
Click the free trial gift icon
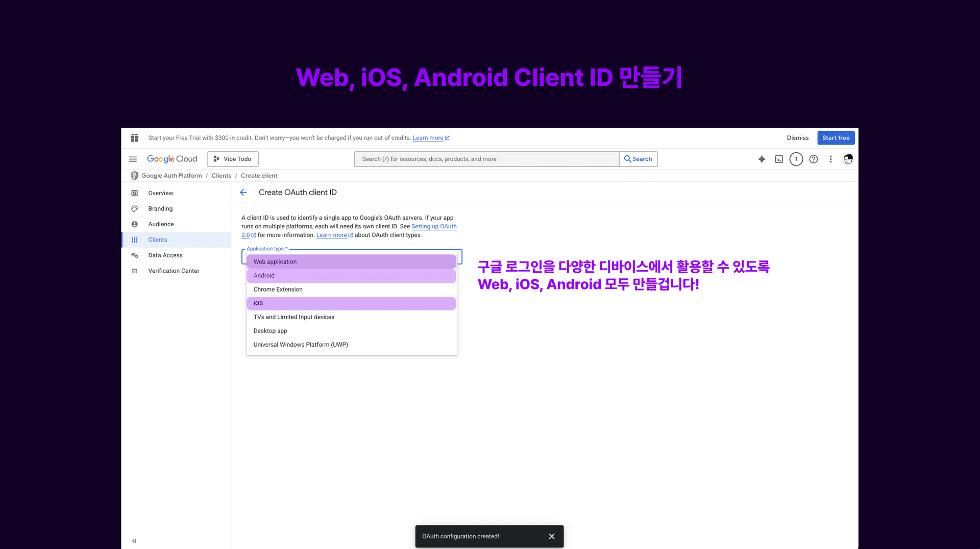point(134,137)
